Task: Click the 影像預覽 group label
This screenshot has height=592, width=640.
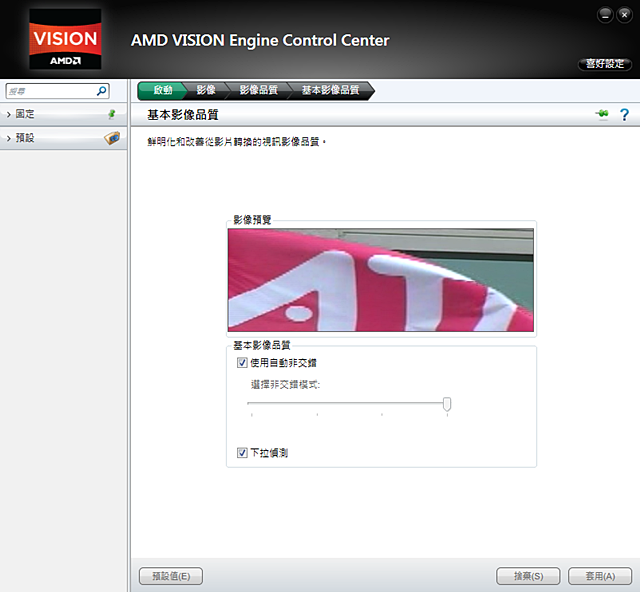Action: click(252, 220)
